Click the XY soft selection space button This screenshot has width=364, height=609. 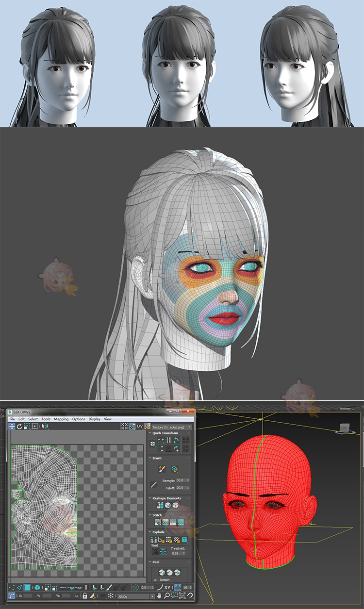tap(167, 588)
